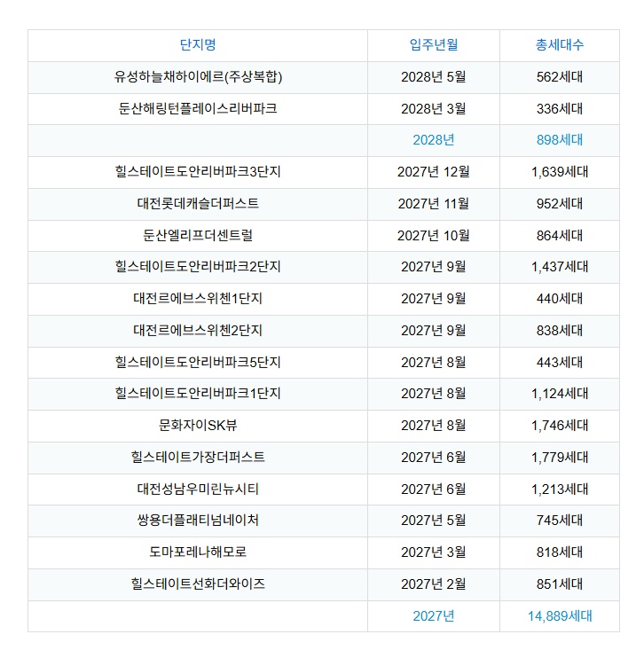Select 유성하늘채하이에르(주상복합) complex name

click(x=197, y=77)
